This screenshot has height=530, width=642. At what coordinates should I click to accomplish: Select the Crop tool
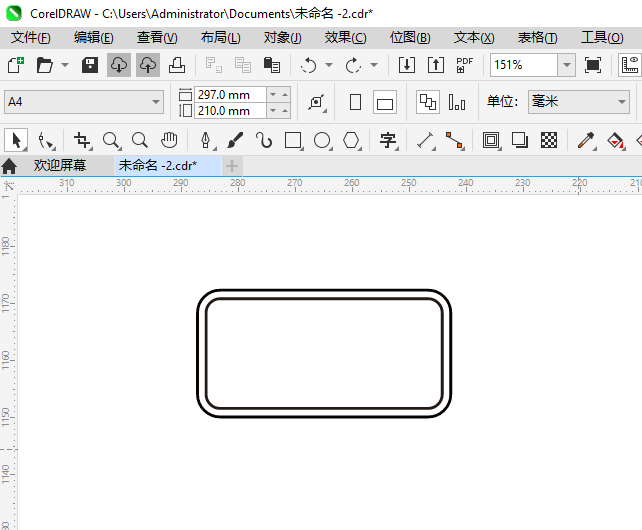coord(83,140)
